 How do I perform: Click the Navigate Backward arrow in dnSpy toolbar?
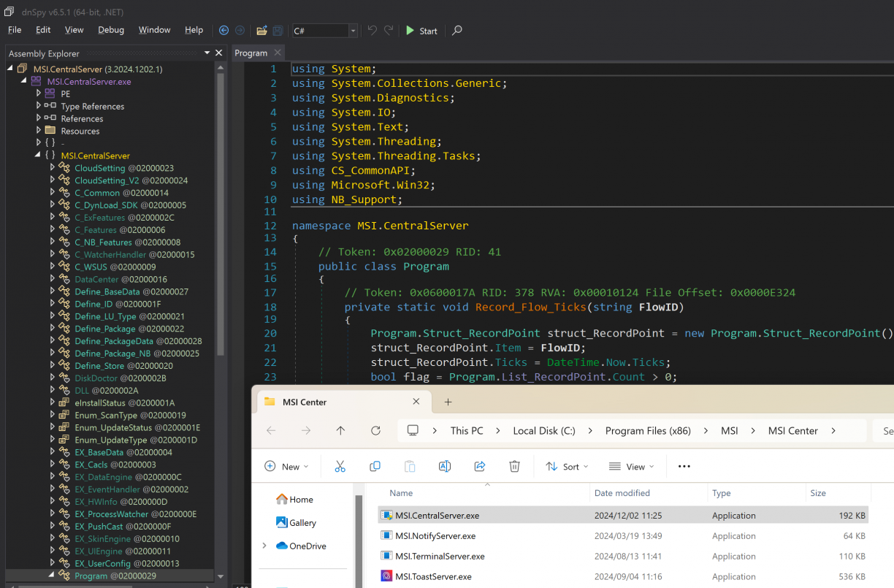point(224,31)
